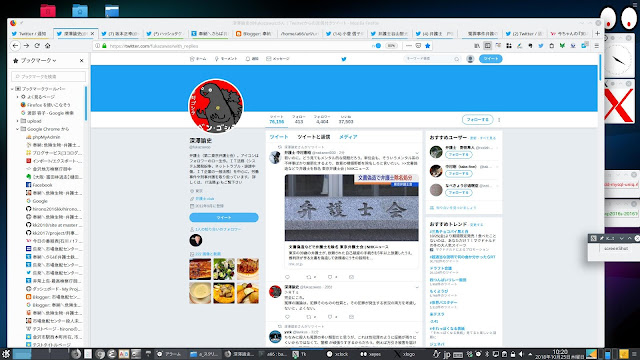The height and width of the screenshot is (360, 640).
Task: Click the volume icon in system tray
Action: click(x=521, y=354)
